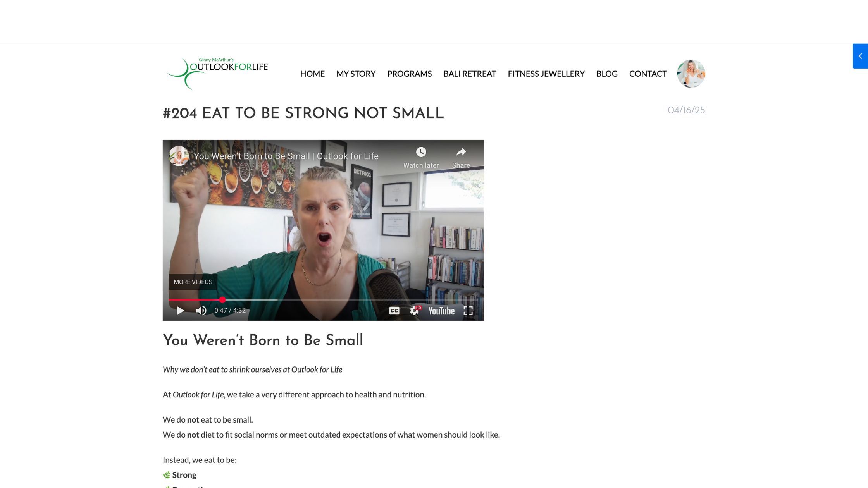Play the embedded YouTube video

coord(180,311)
